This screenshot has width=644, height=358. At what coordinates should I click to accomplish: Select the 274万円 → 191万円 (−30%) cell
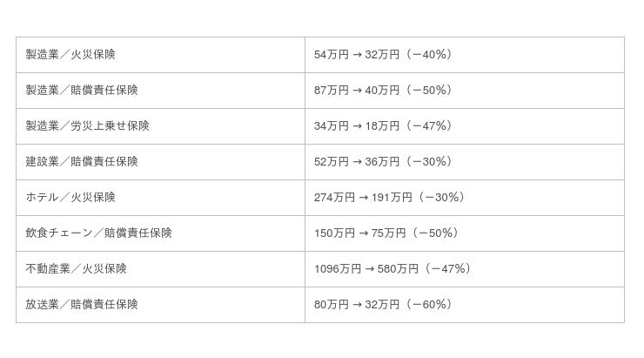(465, 198)
